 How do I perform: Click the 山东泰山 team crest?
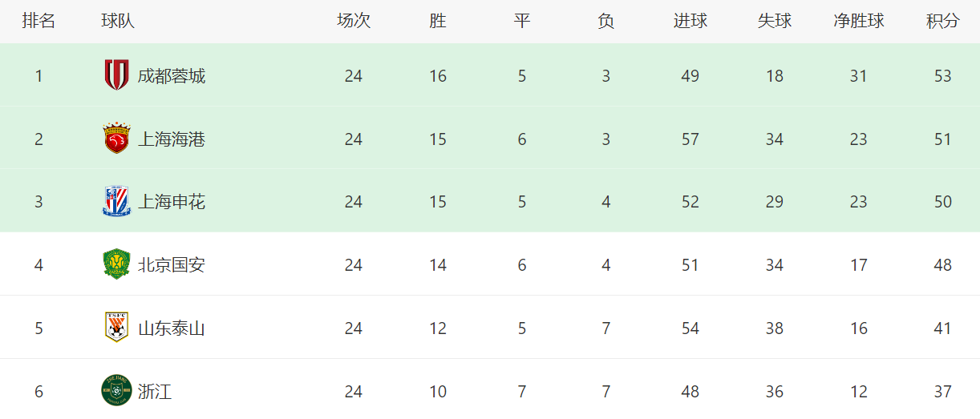click(x=116, y=328)
